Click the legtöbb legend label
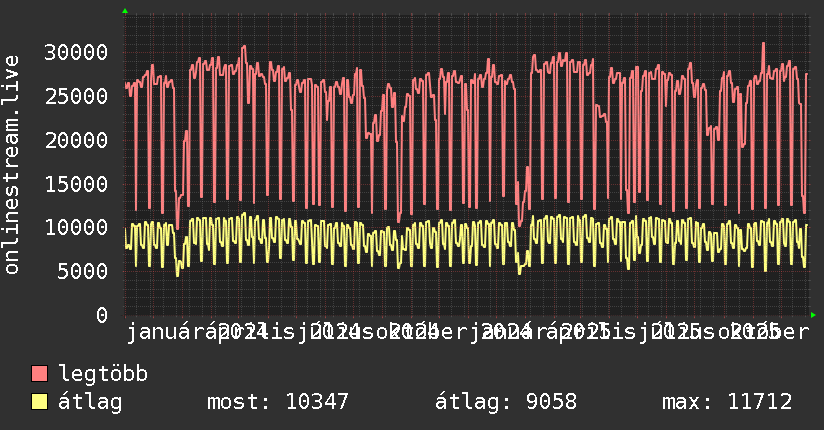 tap(103, 373)
